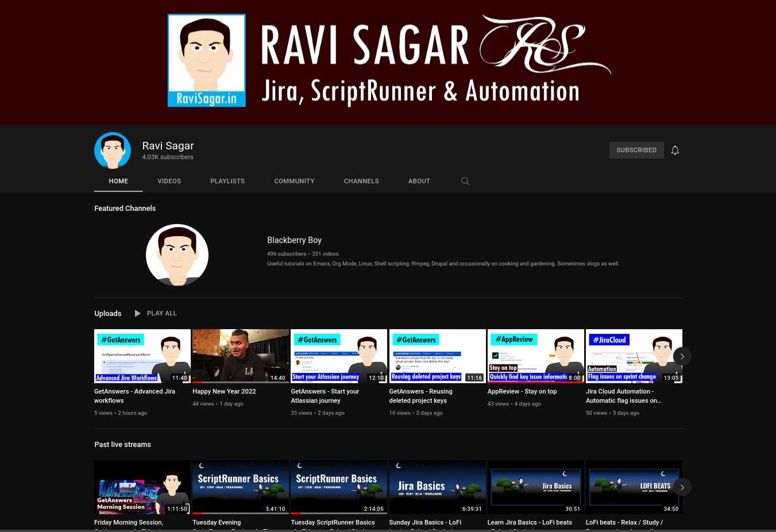Viewport: 776px width, 532px height.
Task: Open 'Happy New Year 2022' title
Action: pos(224,391)
